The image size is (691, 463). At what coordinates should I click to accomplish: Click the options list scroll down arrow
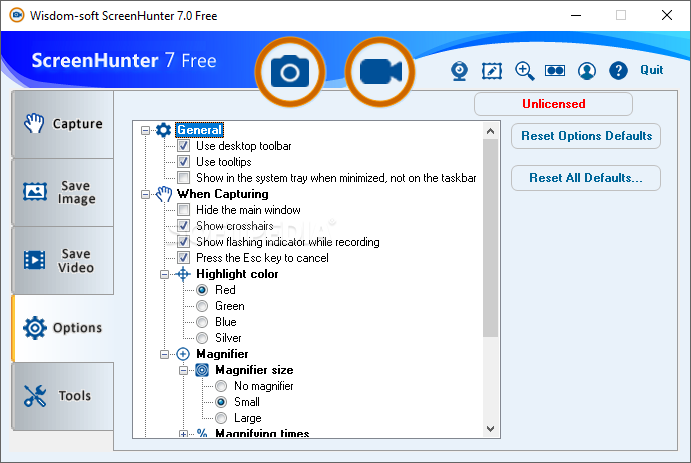click(x=490, y=428)
